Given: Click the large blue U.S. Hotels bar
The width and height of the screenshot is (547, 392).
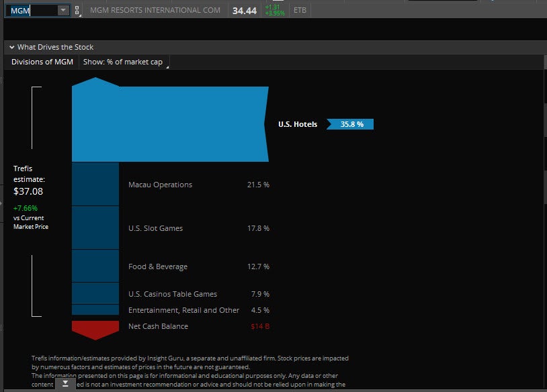Looking at the screenshot, I should tap(170, 124).
